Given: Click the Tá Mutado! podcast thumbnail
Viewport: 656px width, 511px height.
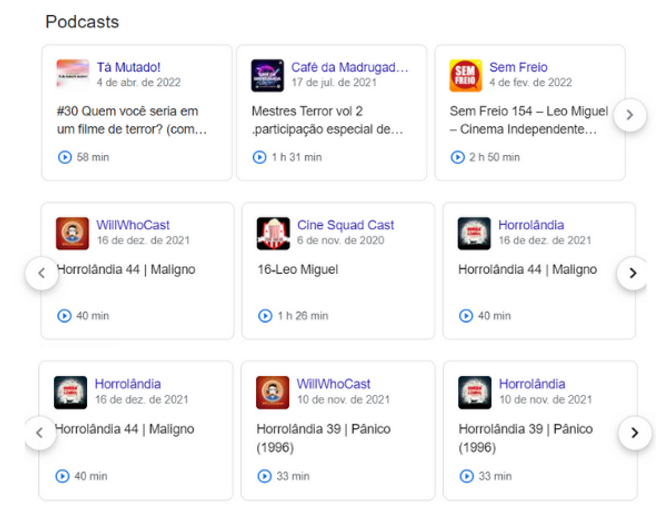Looking at the screenshot, I should tap(73, 74).
